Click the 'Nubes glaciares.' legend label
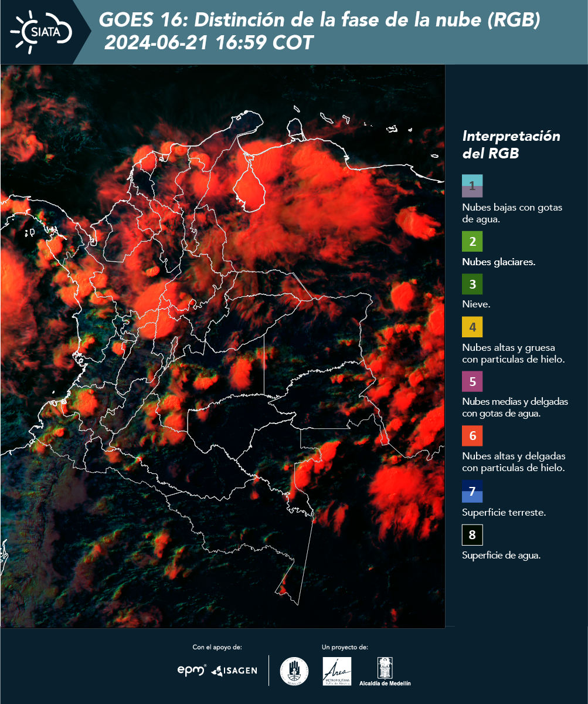 pyautogui.click(x=498, y=262)
